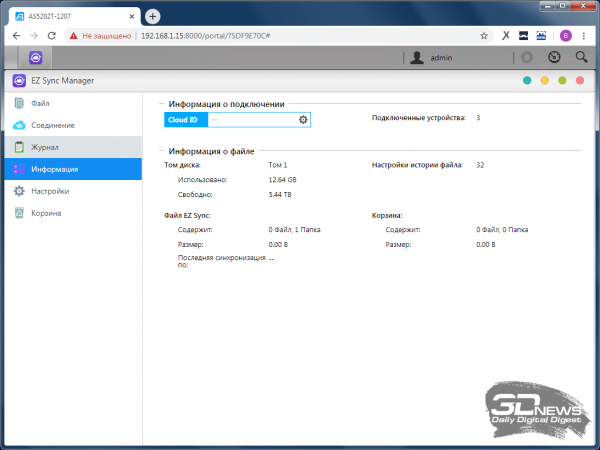Viewport: 600px width, 450px height.
Task: Open the Файл section in sidebar
Action: 40,103
